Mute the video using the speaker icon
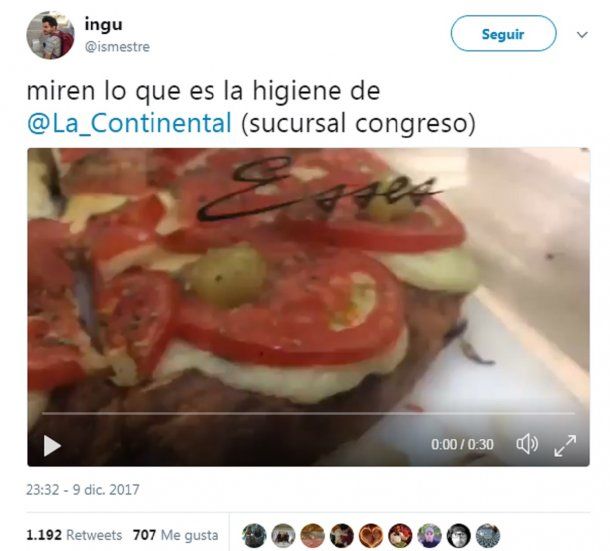Viewport: 610px width, 551px height. click(x=527, y=444)
